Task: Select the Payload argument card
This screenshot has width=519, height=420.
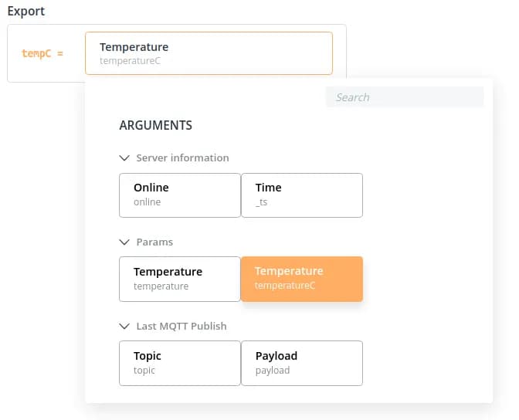Action: click(x=302, y=363)
